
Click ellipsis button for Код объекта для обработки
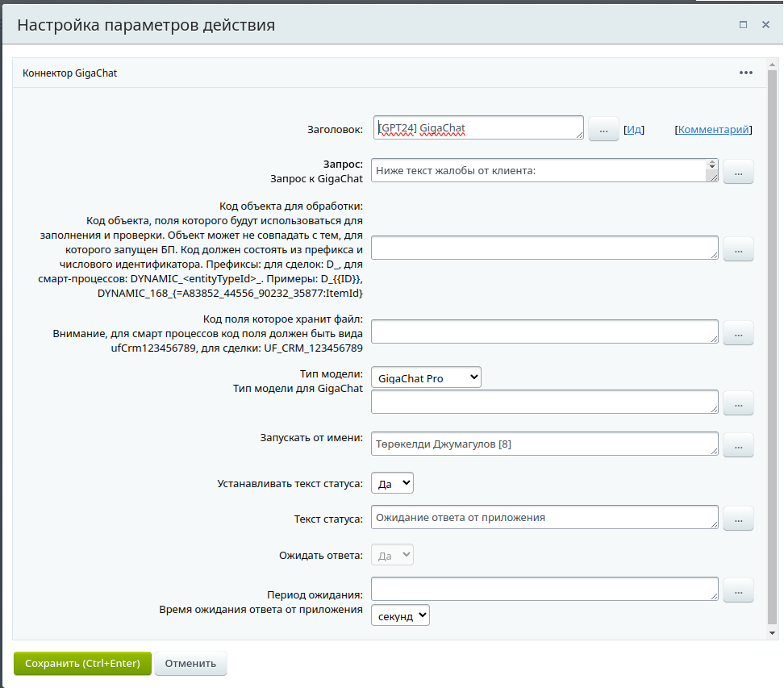point(738,248)
